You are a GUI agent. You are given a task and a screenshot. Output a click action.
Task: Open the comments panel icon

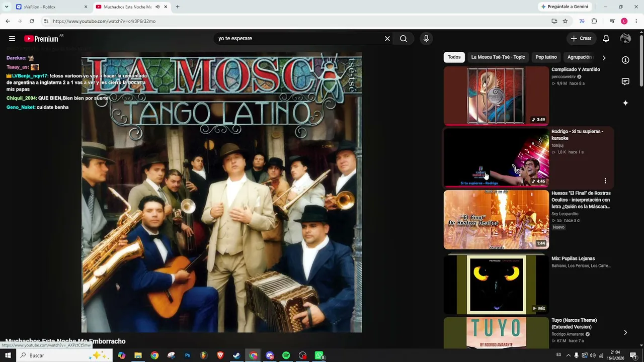click(x=625, y=81)
